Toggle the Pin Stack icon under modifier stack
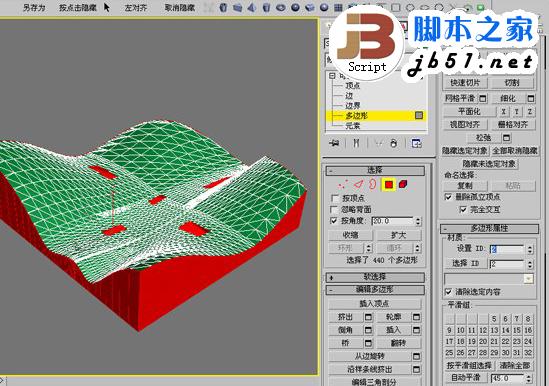Viewport: 549px width, 386px height. click(x=334, y=143)
